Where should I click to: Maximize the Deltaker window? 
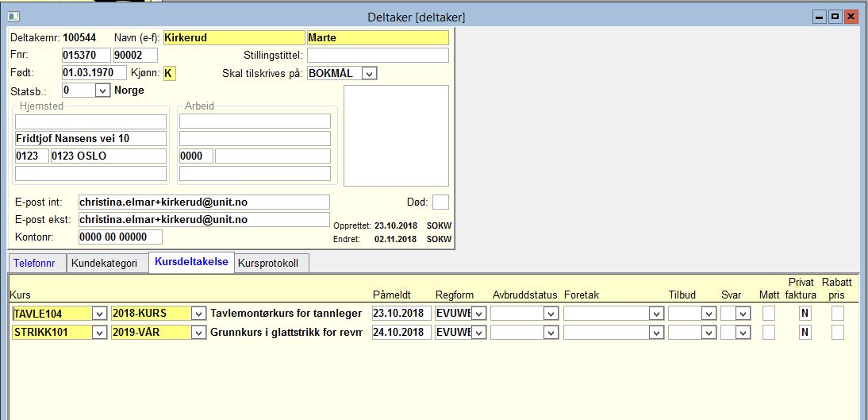click(x=835, y=17)
